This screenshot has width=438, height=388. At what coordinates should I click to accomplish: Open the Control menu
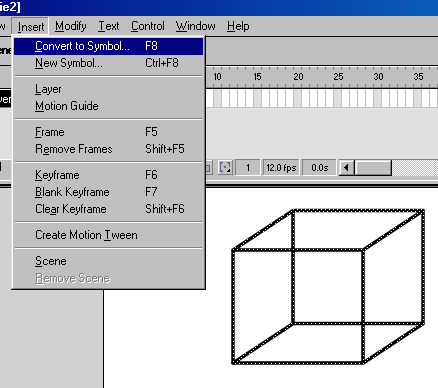click(x=148, y=26)
